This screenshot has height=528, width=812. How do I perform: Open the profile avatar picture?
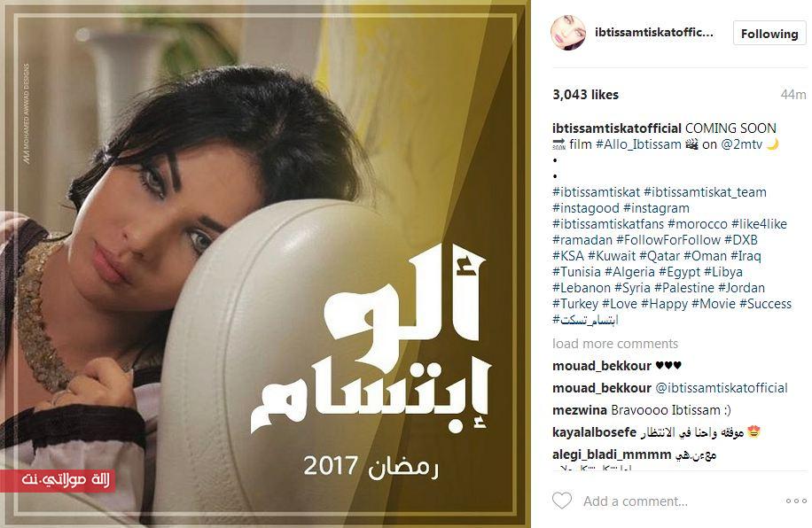coord(568,33)
